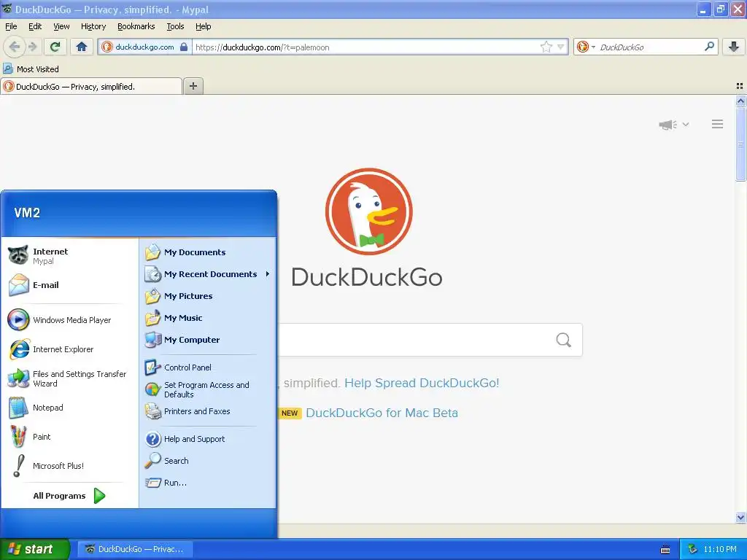This screenshot has height=560, width=747.
Task: Open Search from the start menu
Action: point(207,461)
